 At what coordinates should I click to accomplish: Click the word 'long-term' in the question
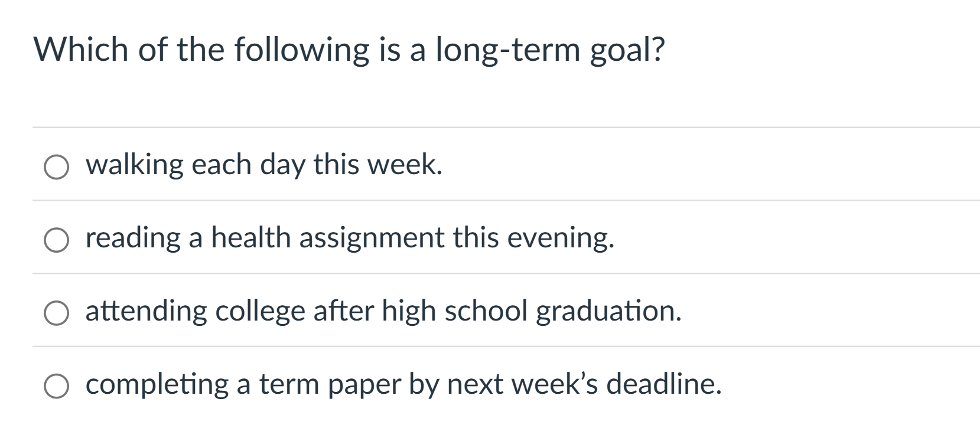[x=508, y=50]
